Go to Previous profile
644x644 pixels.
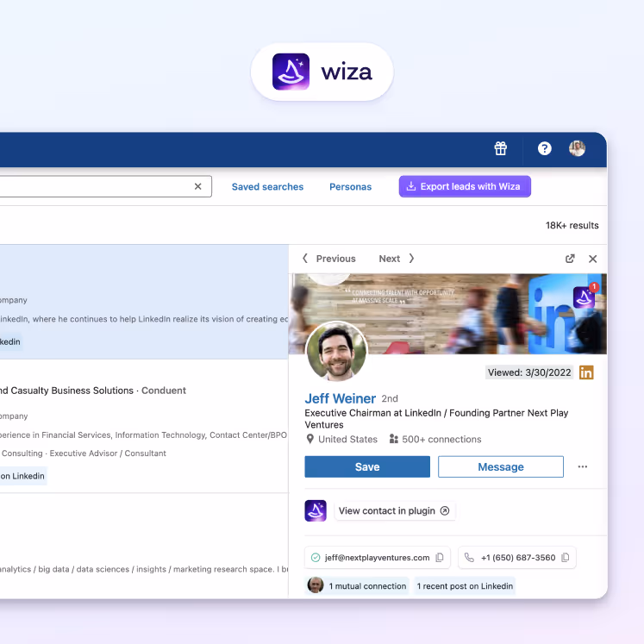tap(329, 259)
